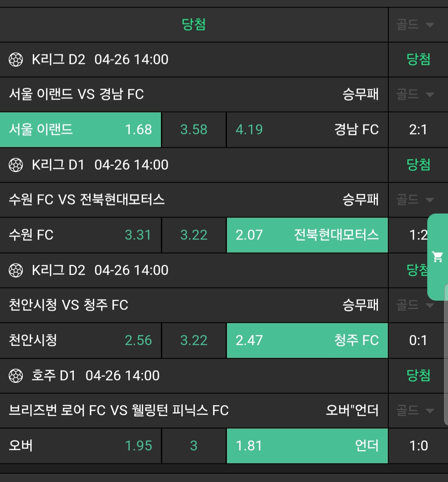This screenshot has height=482, width=448.
Task: Select draw odds 3.58 for 서울 이랜드 match
Action: [194, 129]
